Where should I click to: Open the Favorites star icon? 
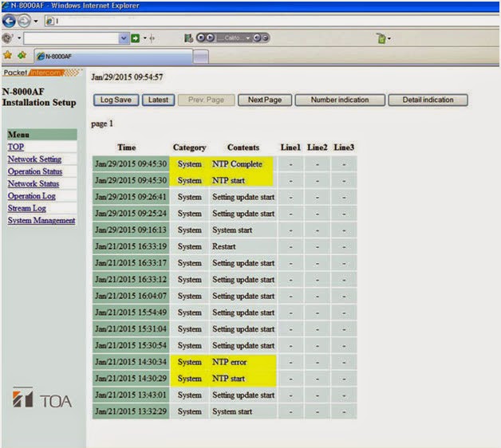coord(7,55)
